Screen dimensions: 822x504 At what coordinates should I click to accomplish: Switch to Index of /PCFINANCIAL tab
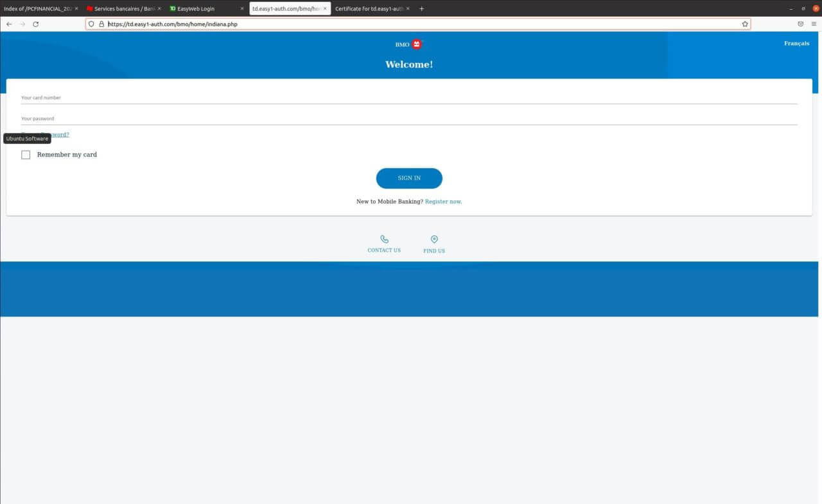tap(37, 8)
